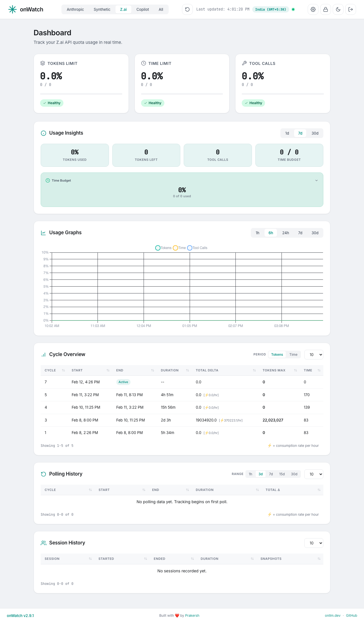Click the onWatch asterisk logo icon
This screenshot has width=364, height=623.
[x=13, y=9]
